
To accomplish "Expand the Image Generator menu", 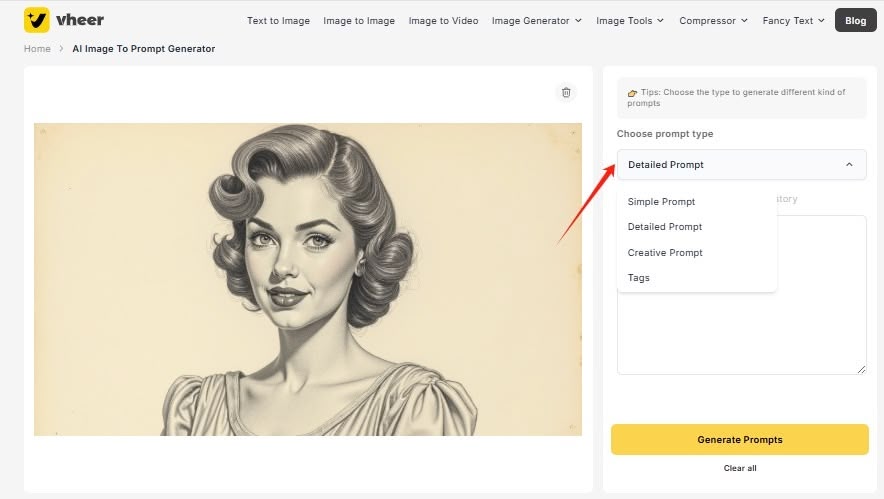I will (x=537, y=20).
